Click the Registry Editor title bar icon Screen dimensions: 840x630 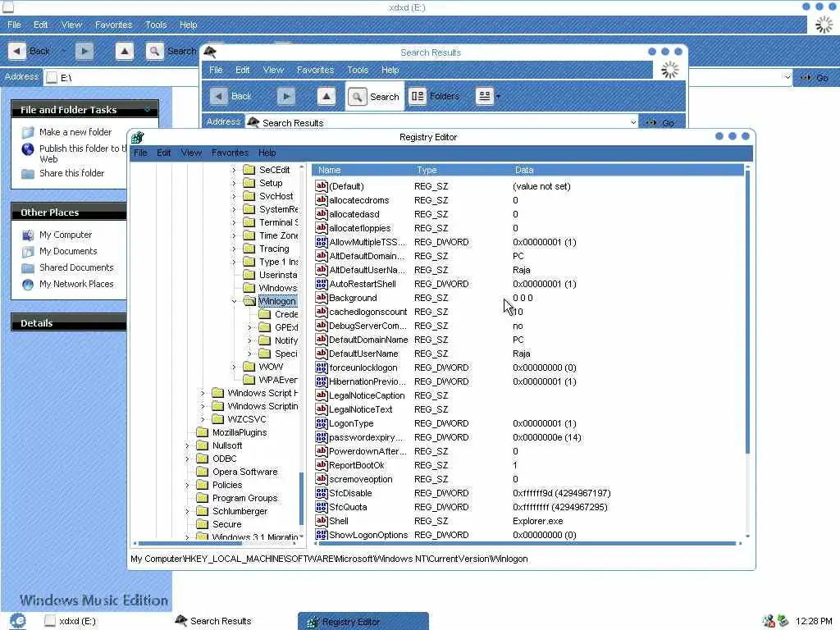[138, 137]
